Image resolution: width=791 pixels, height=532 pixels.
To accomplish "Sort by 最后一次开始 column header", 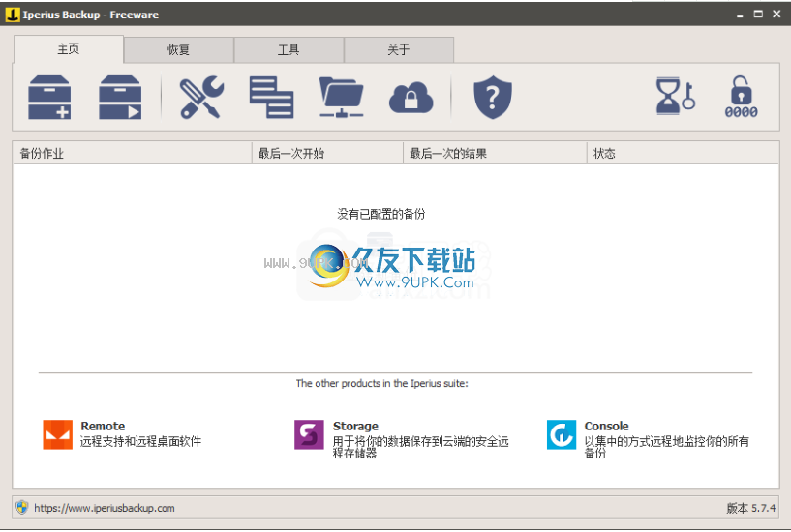I will pos(327,153).
